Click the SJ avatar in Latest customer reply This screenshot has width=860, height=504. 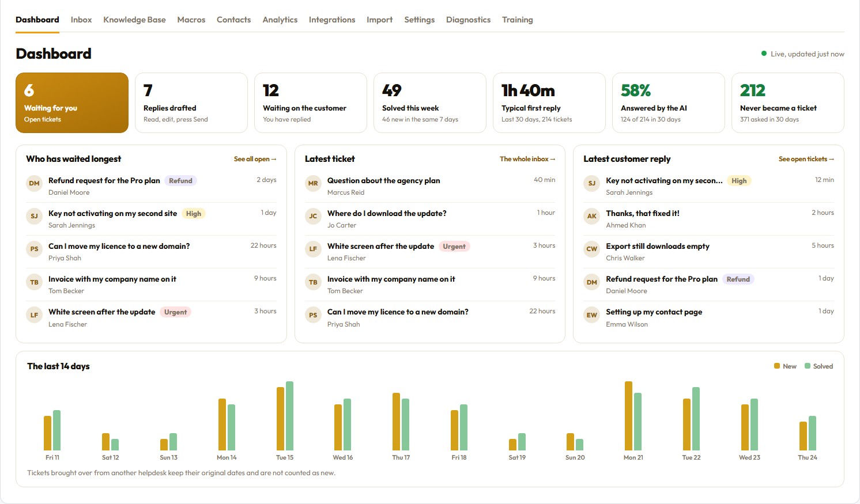coord(592,183)
